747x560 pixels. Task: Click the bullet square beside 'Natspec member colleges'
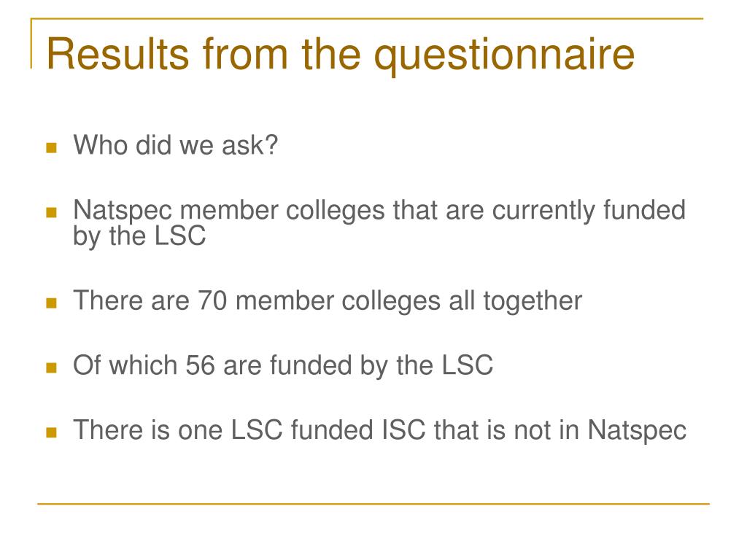(x=52, y=212)
